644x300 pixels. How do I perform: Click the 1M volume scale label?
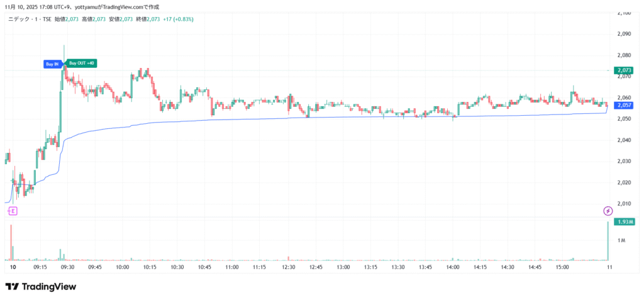(621, 241)
